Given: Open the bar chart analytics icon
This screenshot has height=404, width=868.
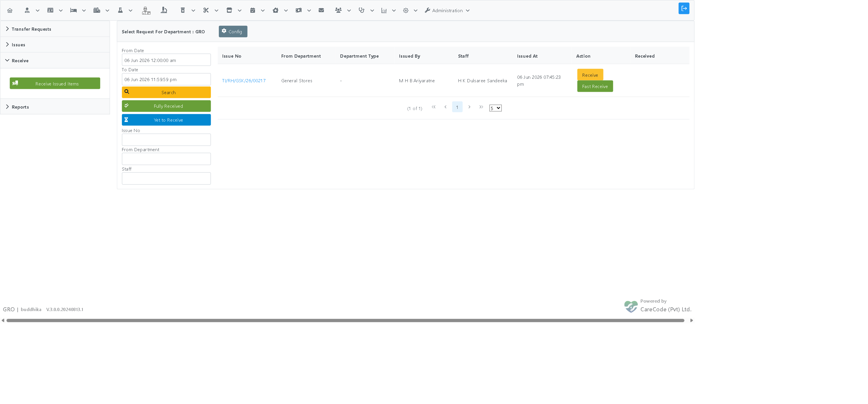Looking at the screenshot, I should click(384, 10).
